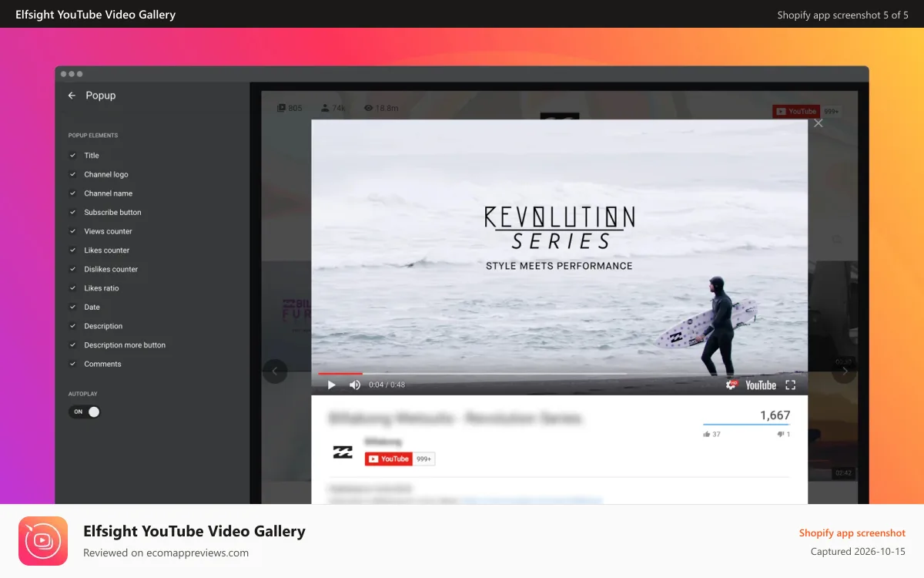Viewport: 924px width, 578px height.
Task: Click the YouTube subscribe button in header
Action: point(797,112)
